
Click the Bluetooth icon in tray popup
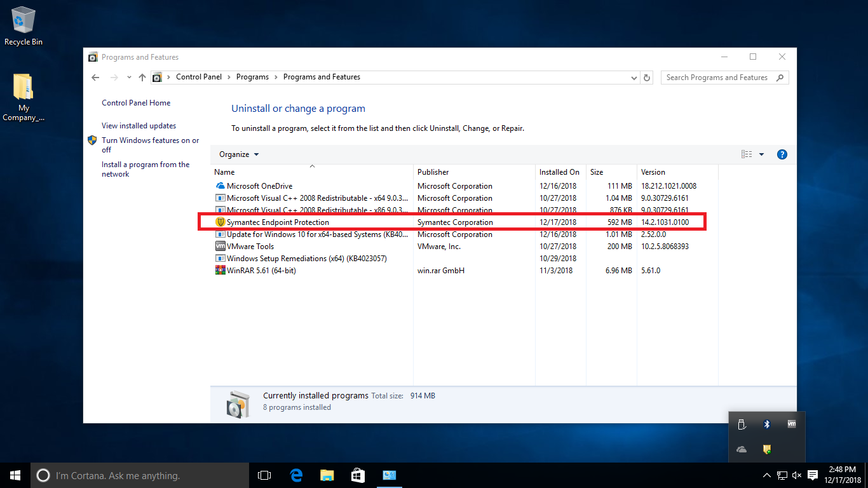767,424
